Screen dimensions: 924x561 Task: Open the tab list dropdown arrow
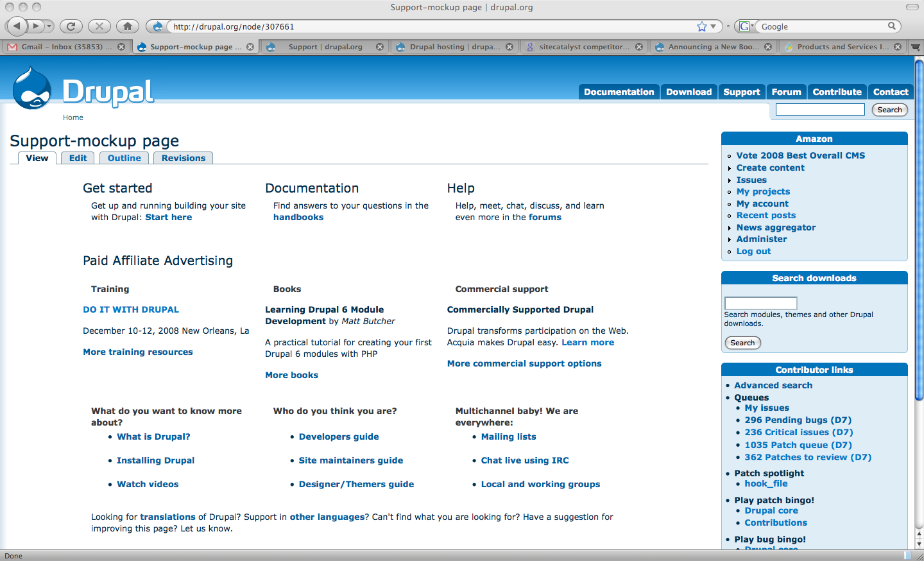[915, 47]
